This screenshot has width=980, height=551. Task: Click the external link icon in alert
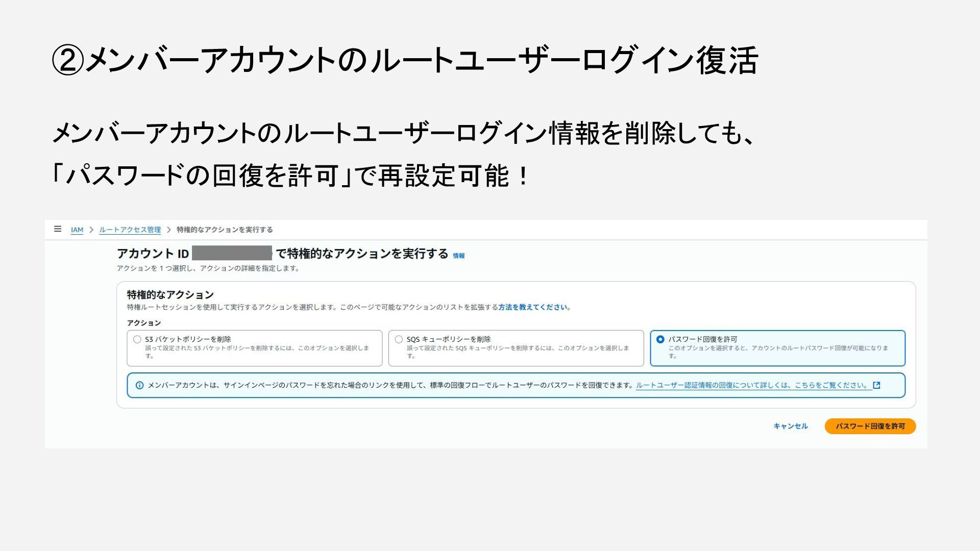pos(877,385)
